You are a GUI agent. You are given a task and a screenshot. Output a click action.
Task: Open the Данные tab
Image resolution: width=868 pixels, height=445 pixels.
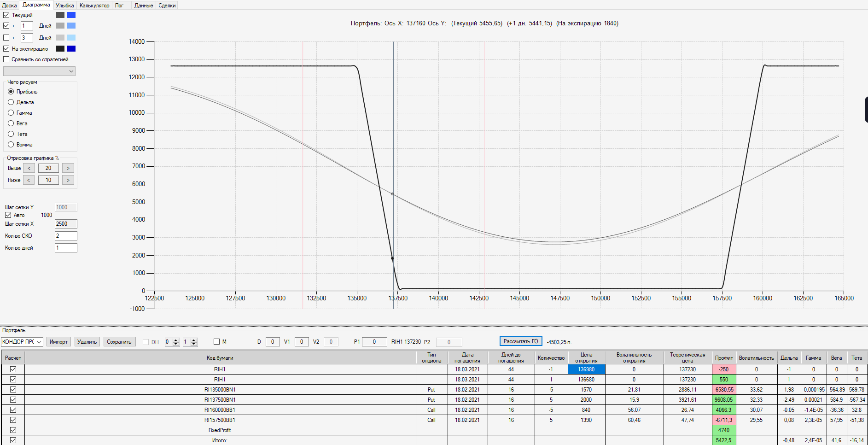(x=144, y=6)
